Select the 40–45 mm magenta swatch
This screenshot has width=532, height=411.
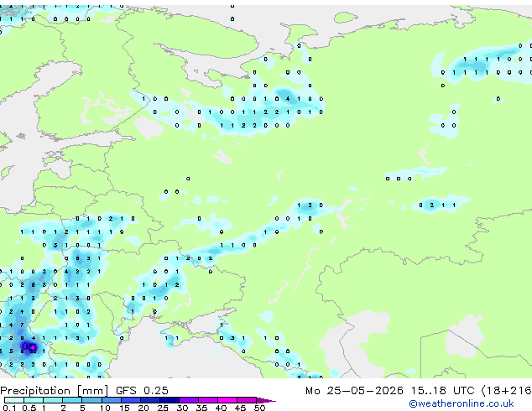[227, 400]
